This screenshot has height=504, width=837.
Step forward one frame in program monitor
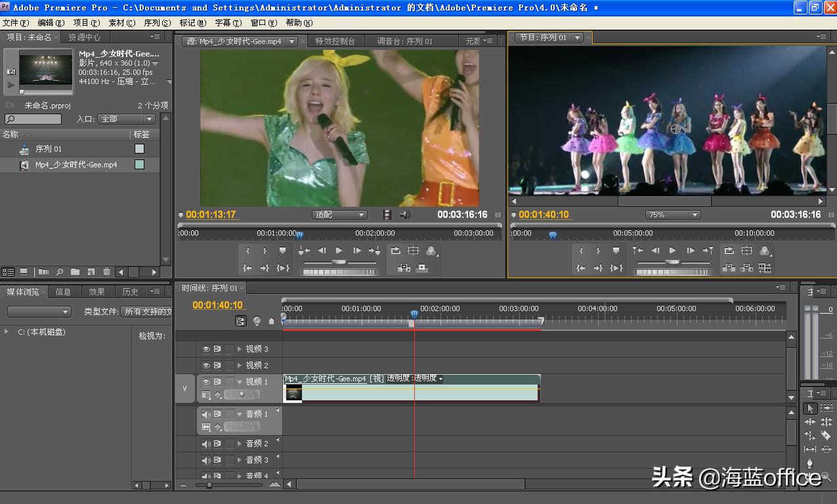pyautogui.click(x=690, y=251)
